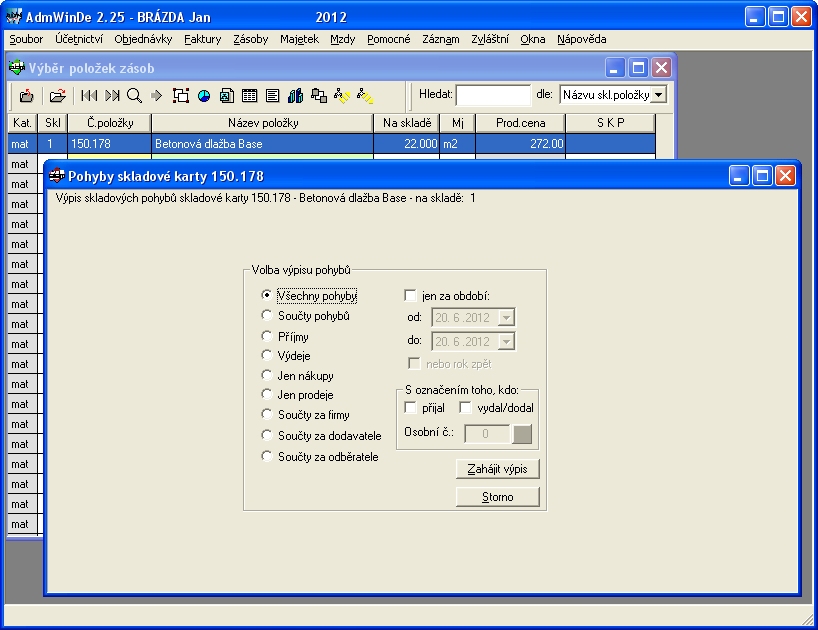Open the Zvláštní menu
This screenshot has height=630, width=818.
[489, 39]
